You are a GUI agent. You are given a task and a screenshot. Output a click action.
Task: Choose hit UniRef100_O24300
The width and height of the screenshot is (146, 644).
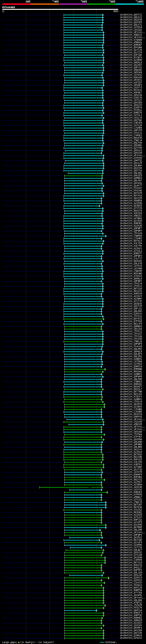131,625
